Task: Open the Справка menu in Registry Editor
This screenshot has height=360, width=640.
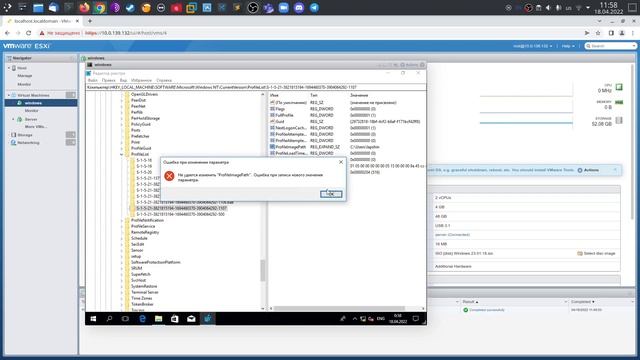Action: pyautogui.click(x=164, y=80)
